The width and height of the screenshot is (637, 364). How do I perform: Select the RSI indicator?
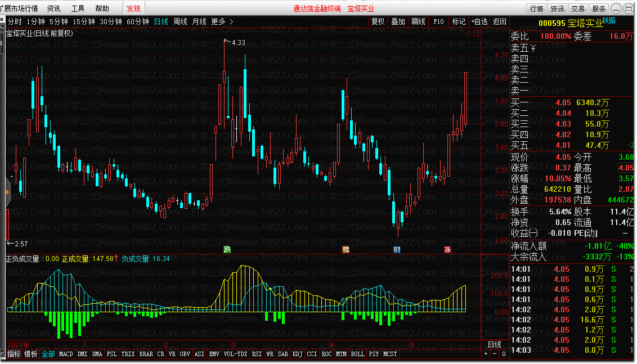[x=257, y=354]
